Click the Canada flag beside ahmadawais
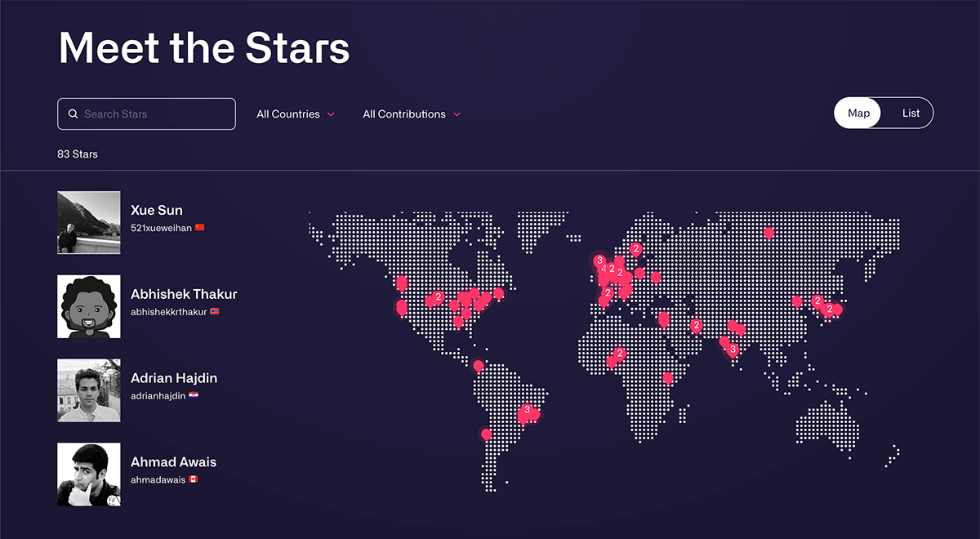 [194, 479]
